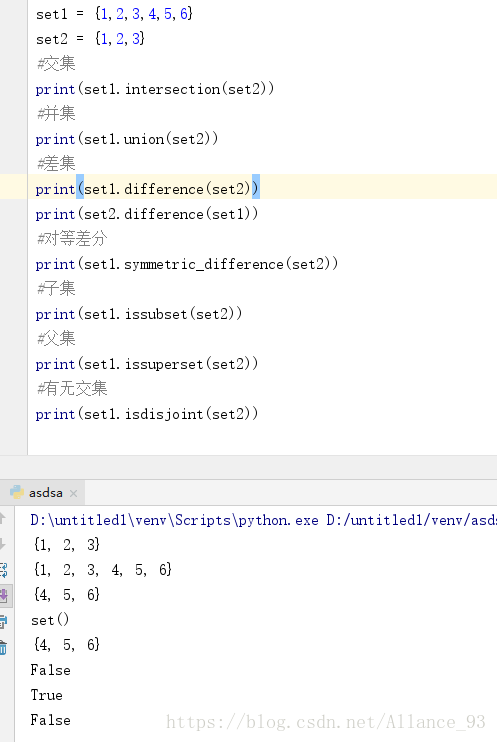This screenshot has height=742, width=497.
Task: Close the asdsa run tab
Action: 73,493
